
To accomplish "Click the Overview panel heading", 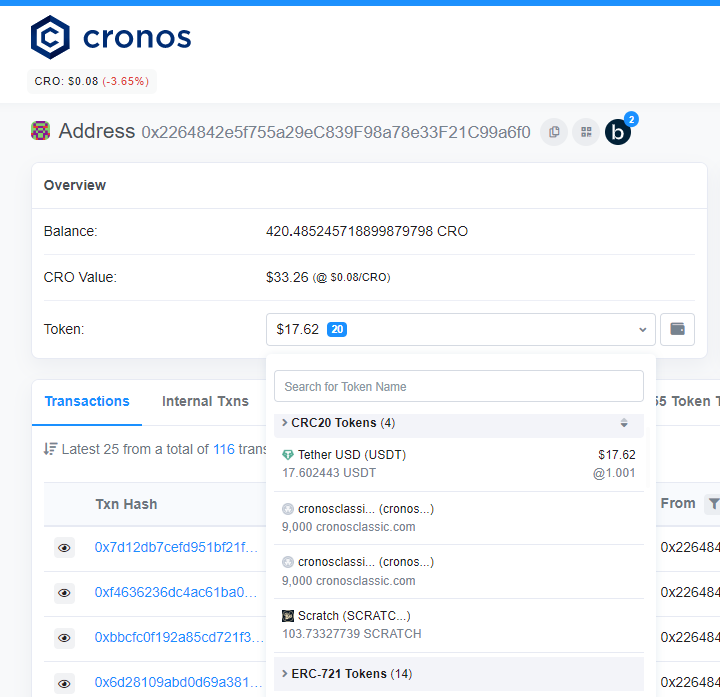I will click(75, 185).
